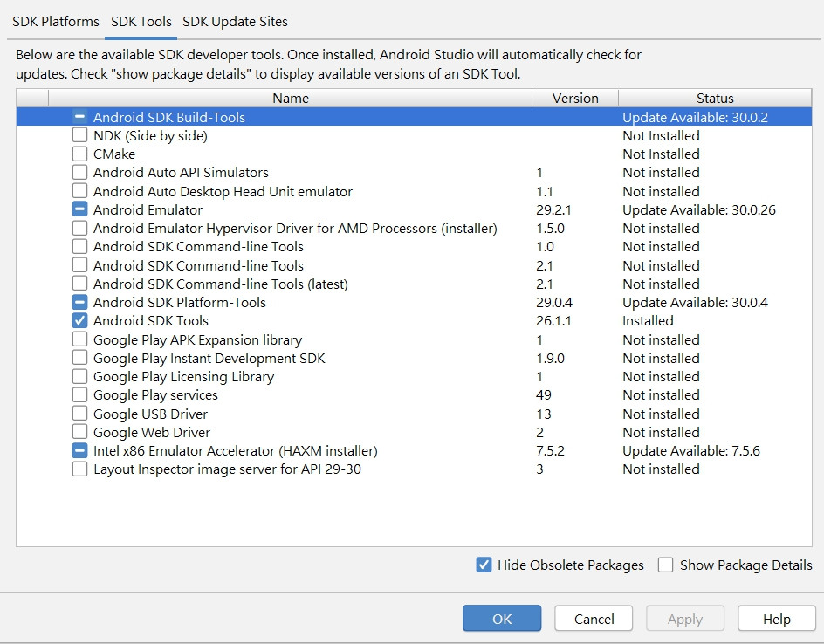Viewport: 824px width, 644px height.
Task: Check the Google USB Driver checkbox
Action: (79, 414)
